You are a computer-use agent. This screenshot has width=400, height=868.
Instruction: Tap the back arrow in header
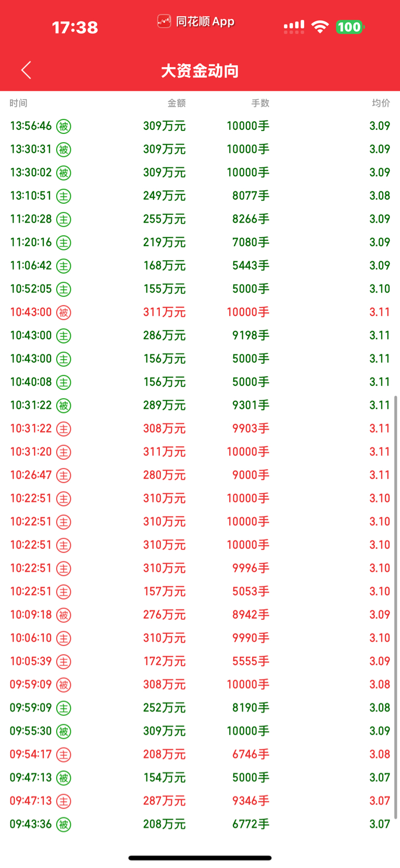click(26, 70)
